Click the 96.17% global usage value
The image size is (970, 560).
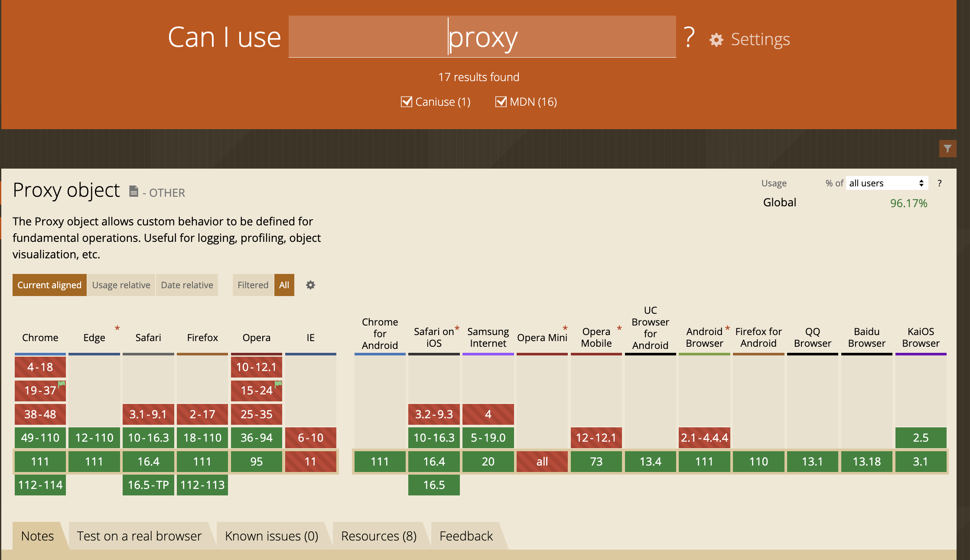click(x=909, y=203)
